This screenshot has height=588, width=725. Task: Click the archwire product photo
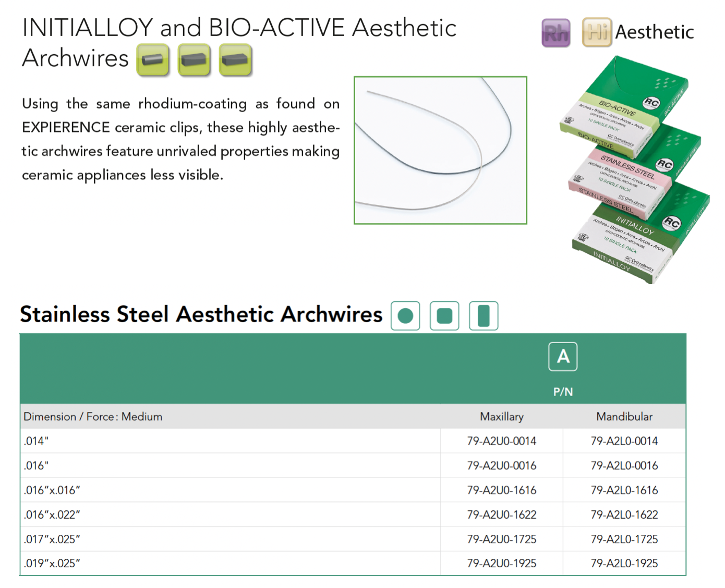pos(440,150)
